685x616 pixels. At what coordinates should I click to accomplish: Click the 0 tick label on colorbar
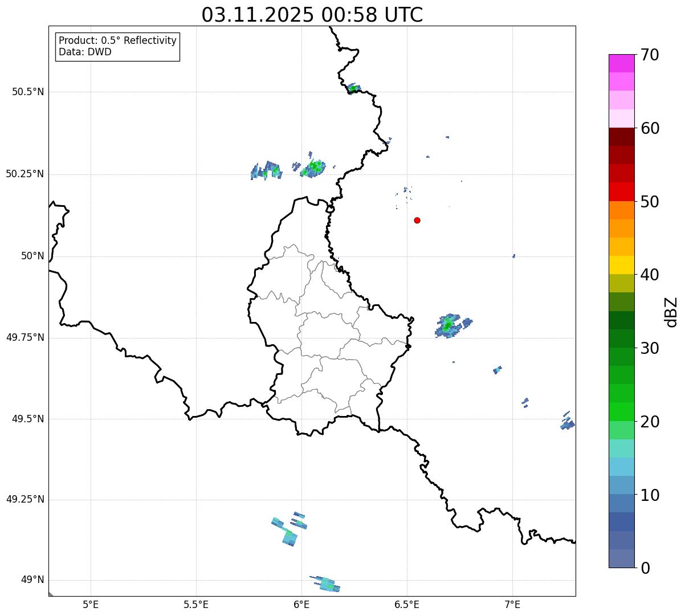tap(645, 568)
